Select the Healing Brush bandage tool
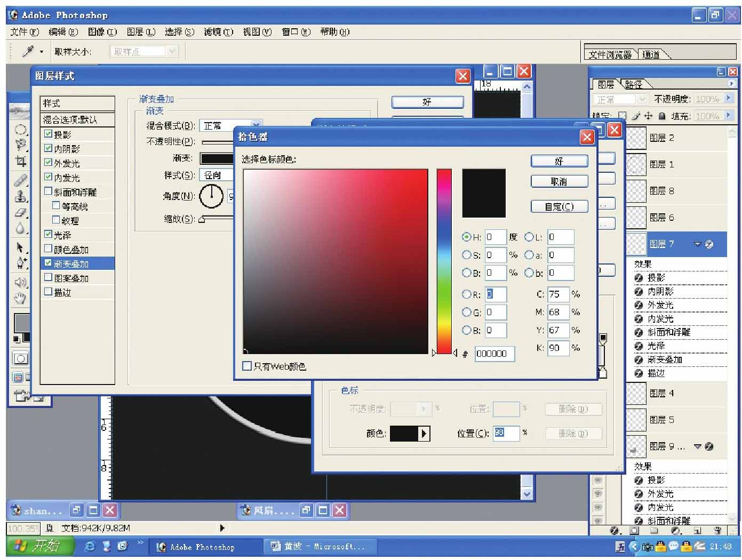 click(x=20, y=180)
